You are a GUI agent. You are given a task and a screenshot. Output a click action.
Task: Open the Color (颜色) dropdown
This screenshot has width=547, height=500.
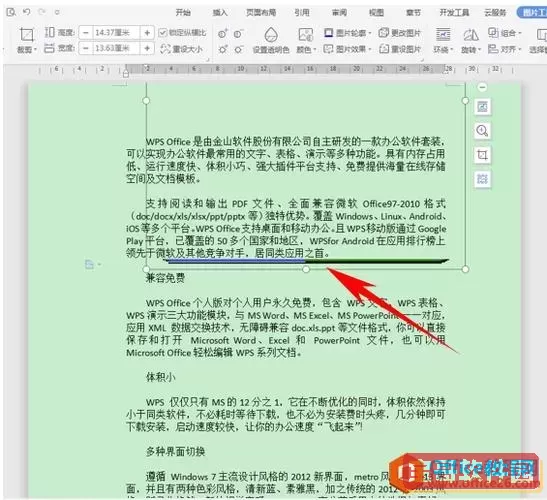[x=306, y=41]
